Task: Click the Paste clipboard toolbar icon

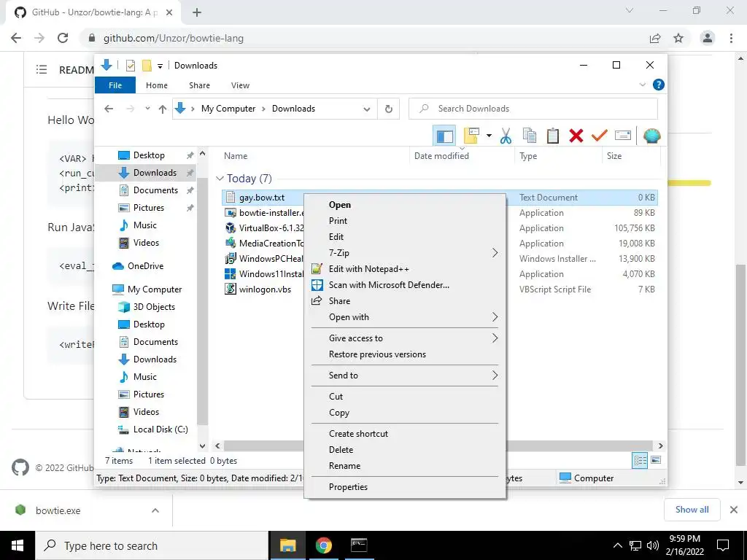Action: (553, 136)
